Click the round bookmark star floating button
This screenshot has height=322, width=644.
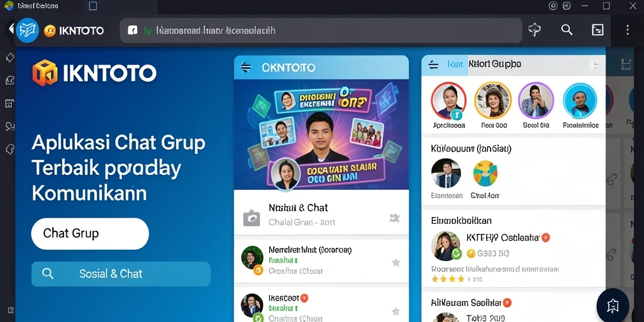tap(613, 305)
